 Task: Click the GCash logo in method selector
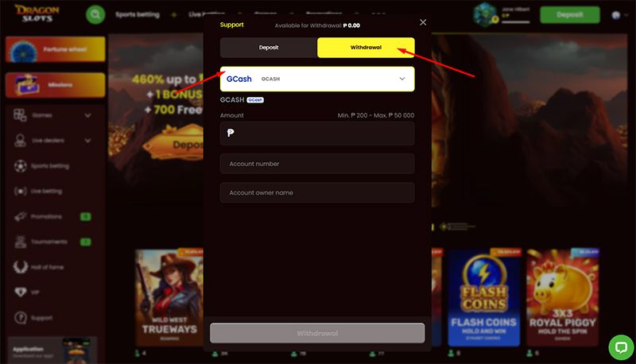[x=239, y=79]
